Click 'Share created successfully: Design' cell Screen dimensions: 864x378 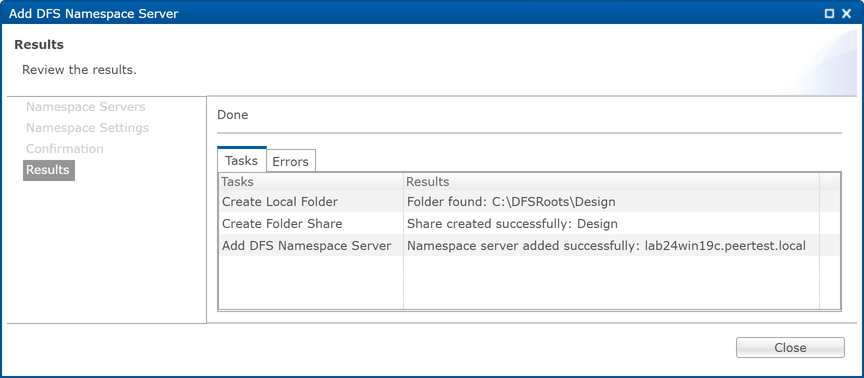coord(612,224)
